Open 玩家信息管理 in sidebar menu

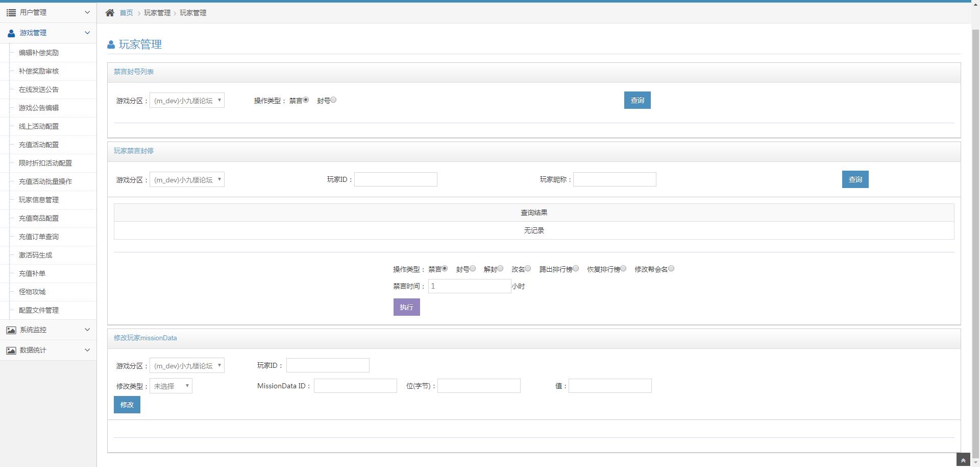[39, 200]
